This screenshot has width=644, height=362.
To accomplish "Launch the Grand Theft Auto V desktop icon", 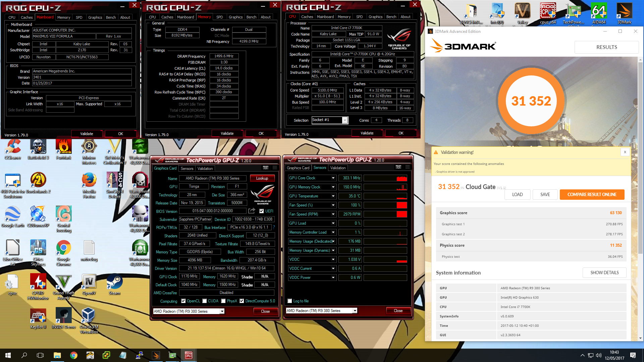I will click(64, 287).
